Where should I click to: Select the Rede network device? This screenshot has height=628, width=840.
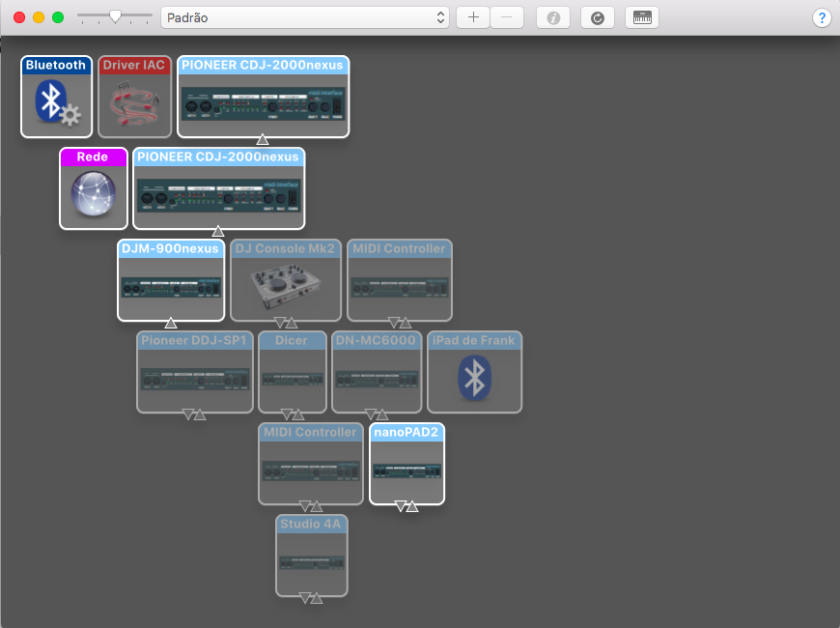pyautogui.click(x=94, y=188)
